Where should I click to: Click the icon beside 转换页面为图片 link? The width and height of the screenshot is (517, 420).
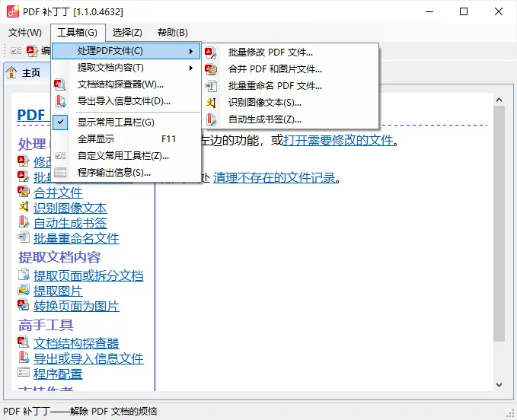pyautogui.click(x=24, y=305)
